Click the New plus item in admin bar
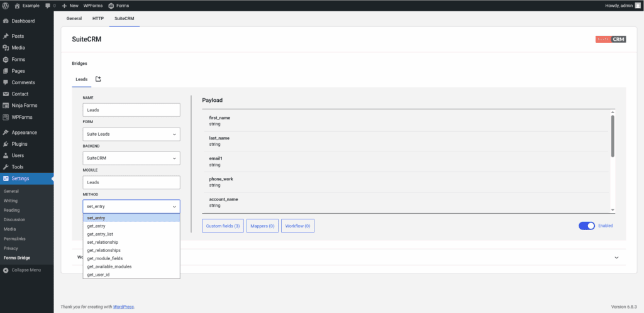This screenshot has height=313, width=644. click(70, 6)
